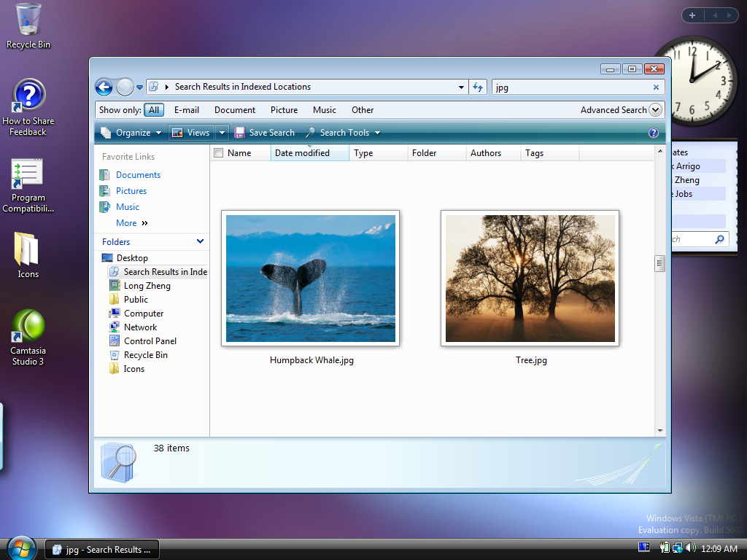Screen dimensions: 747x560
Task: Click the scroll up arrow in results
Action: [x=659, y=151]
